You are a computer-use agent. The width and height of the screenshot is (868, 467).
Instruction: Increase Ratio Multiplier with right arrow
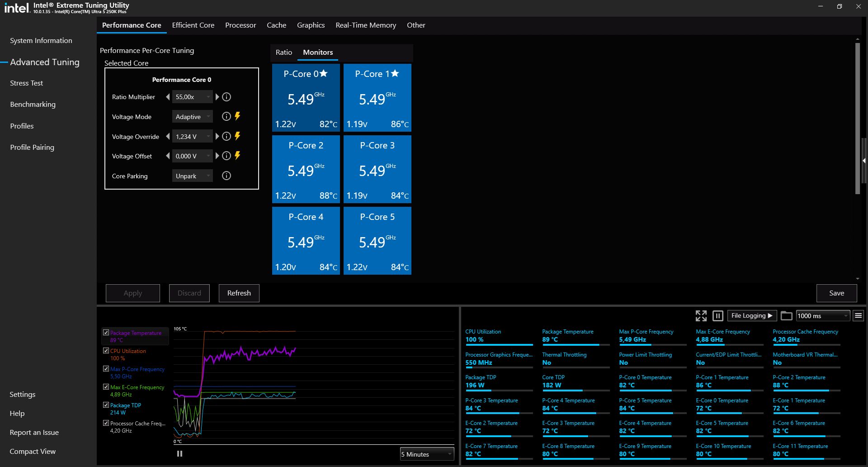coord(217,97)
